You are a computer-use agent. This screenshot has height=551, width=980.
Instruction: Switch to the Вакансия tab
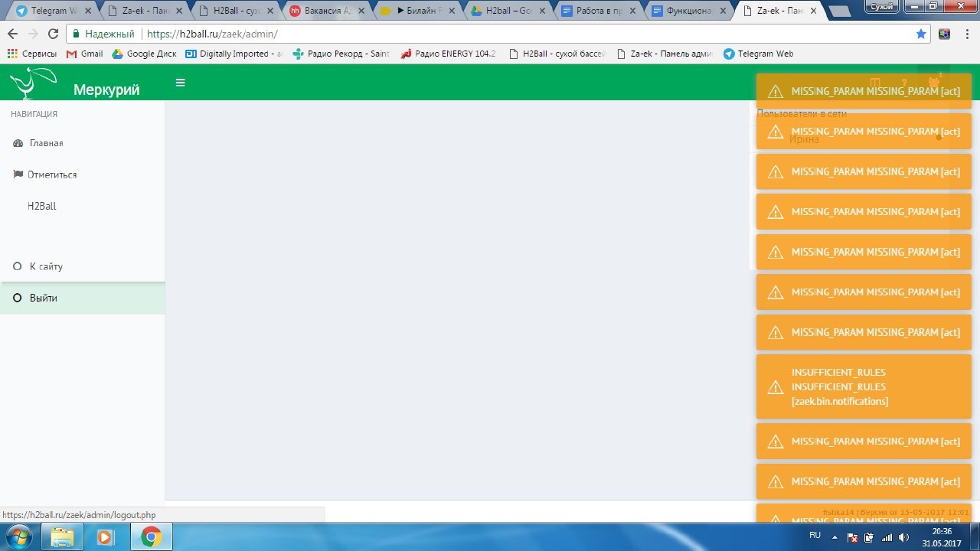click(x=327, y=11)
